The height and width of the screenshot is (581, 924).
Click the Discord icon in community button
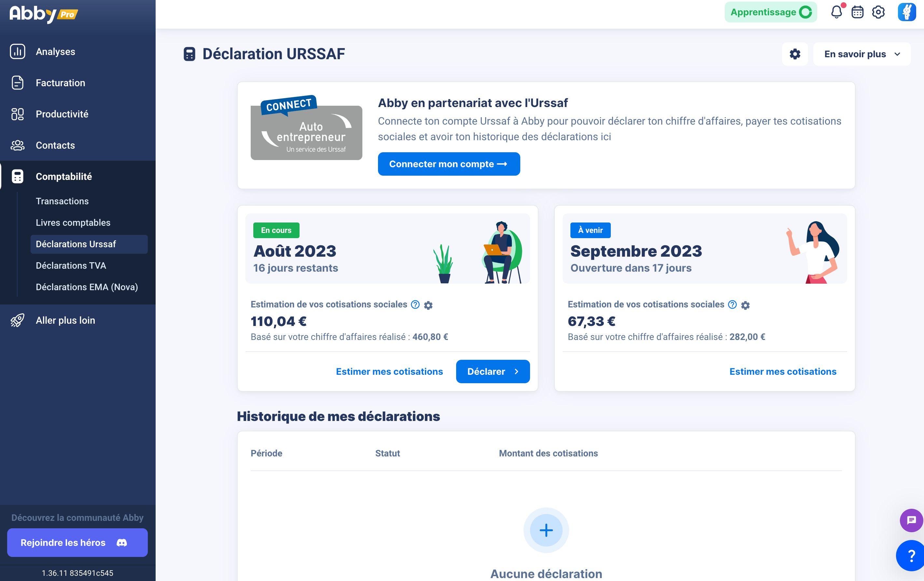click(122, 543)
